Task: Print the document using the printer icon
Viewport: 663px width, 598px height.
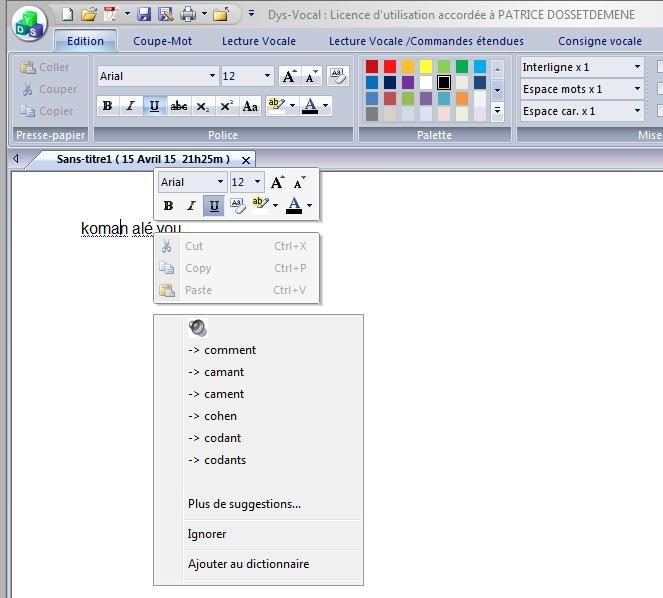Action: pos(188,14)
